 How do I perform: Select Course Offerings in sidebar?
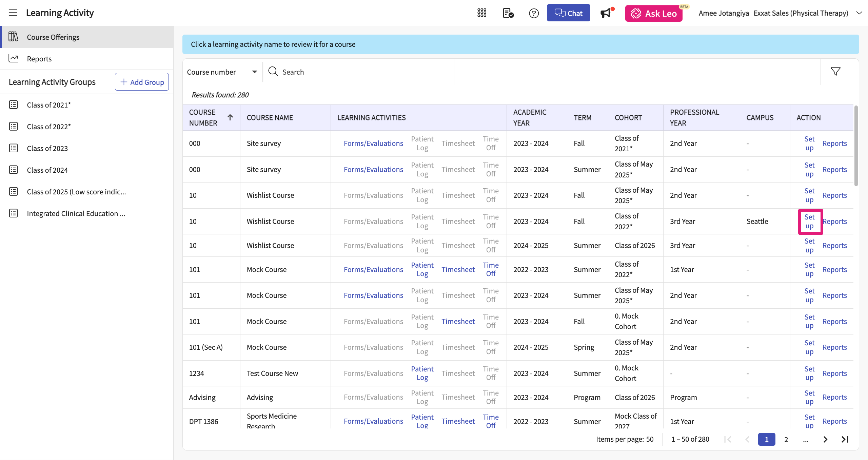pos(53,37)
